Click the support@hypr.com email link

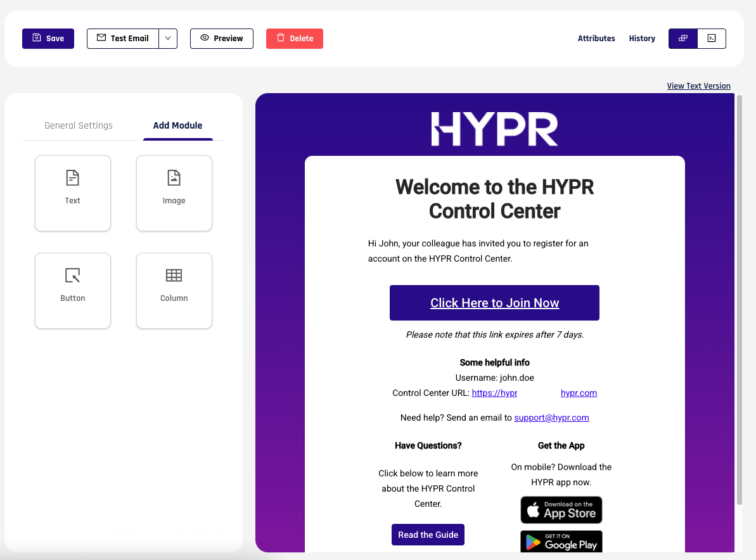tap(551, 417)
